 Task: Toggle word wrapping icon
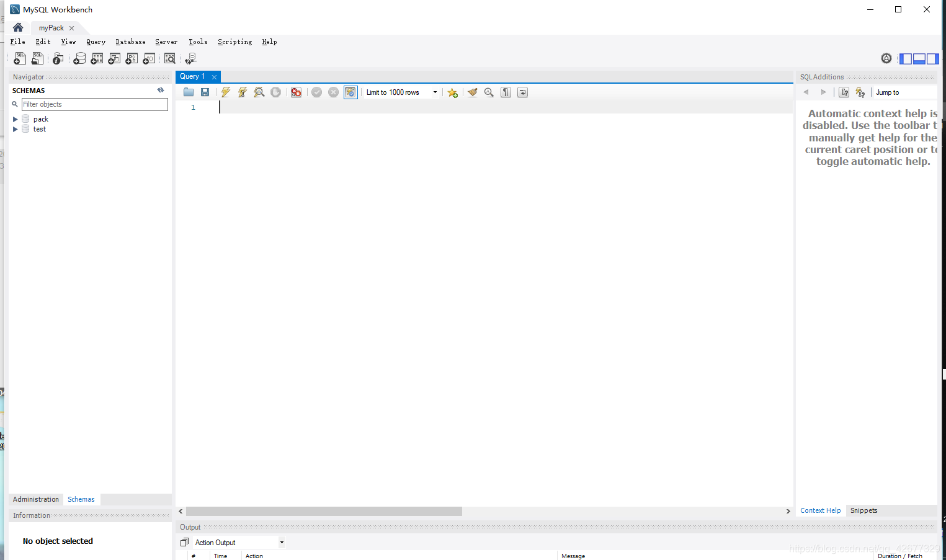point(523,92)
